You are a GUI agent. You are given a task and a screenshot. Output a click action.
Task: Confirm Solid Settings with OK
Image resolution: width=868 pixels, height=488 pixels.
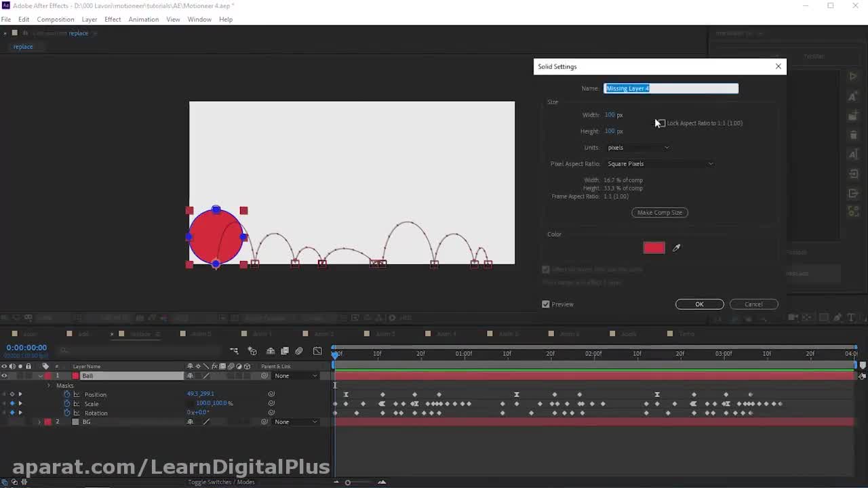(699, 304)
